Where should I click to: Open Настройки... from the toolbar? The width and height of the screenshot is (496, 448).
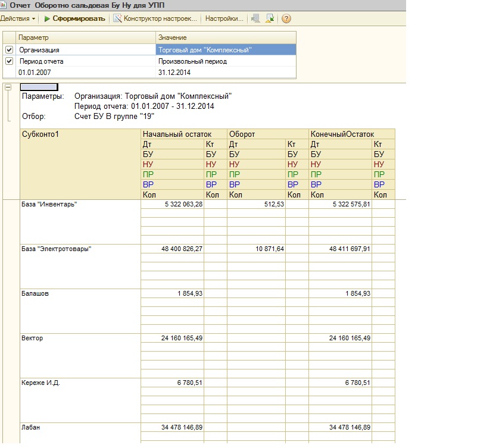224,19
